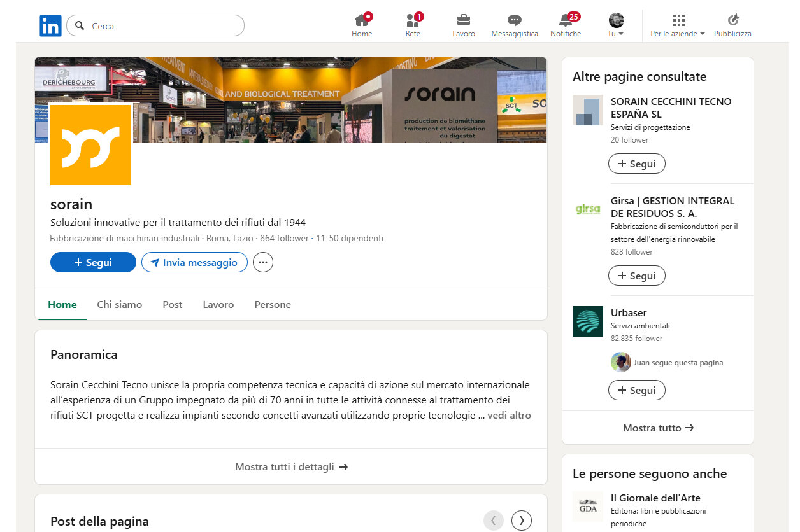Click Altre pagine consultate heading
800x532 pixels.
point(639,76)
